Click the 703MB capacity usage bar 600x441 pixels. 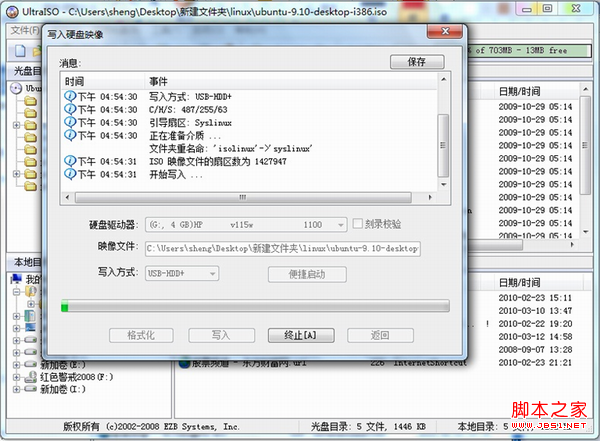pos(530,51)
